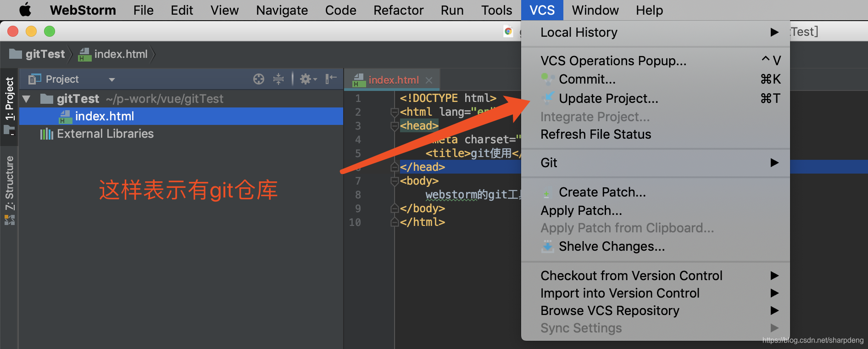This screenshot has width=868, height=349.
Task: Click the Update Project arrow icon
Action: 547,98
